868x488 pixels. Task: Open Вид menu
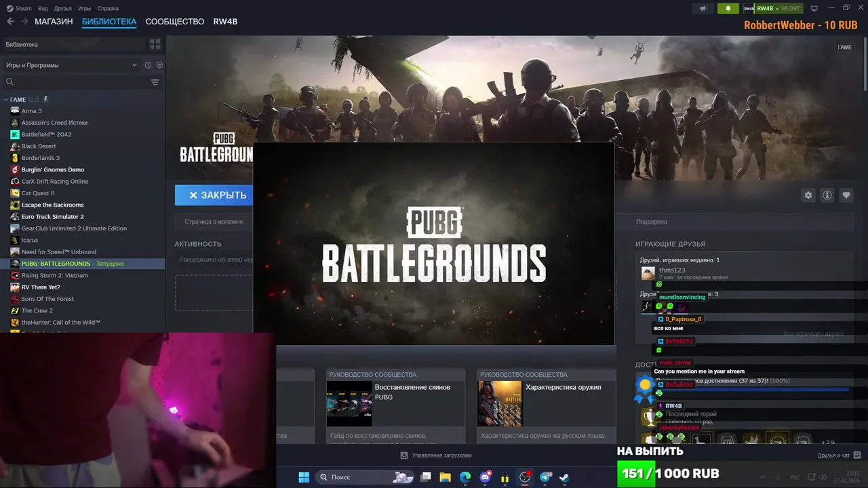[43, 8]
